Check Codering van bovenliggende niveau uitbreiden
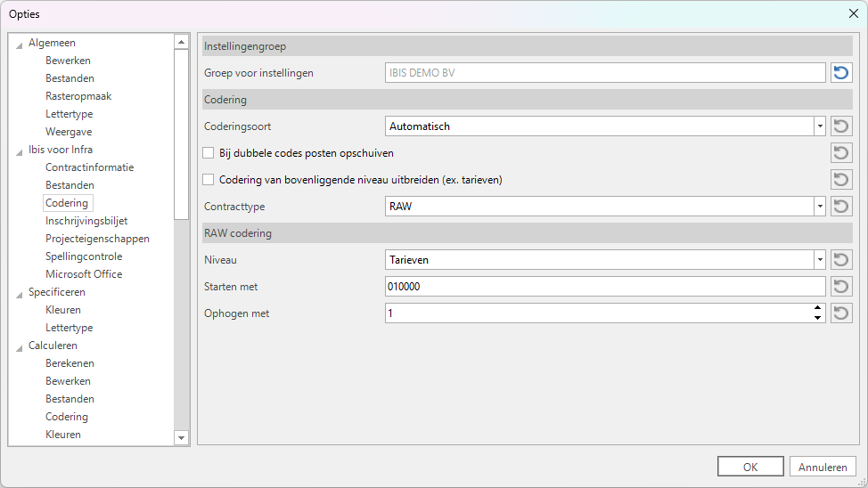The width and height of the screenshot is (868, 488). pos(209,180)
